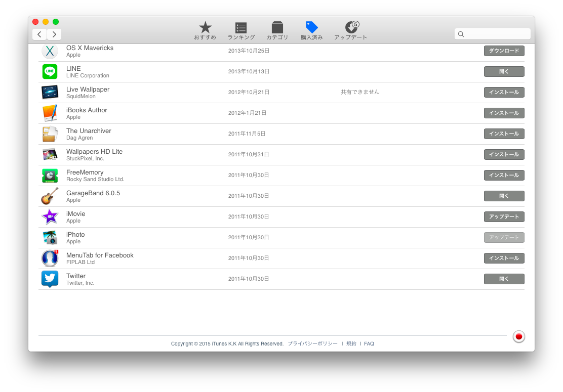Viewport: 563px width, 392px height.
Task: Install MenuTab for Facebook
Action: click(x=504, y=258)
